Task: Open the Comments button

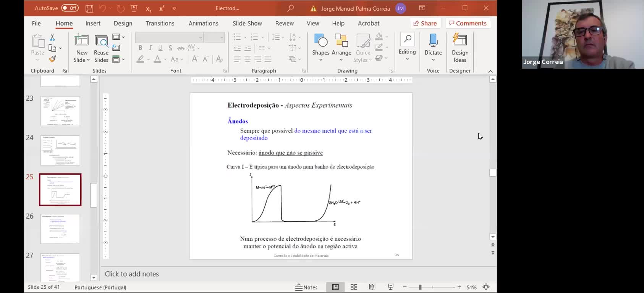Action: 468,23
